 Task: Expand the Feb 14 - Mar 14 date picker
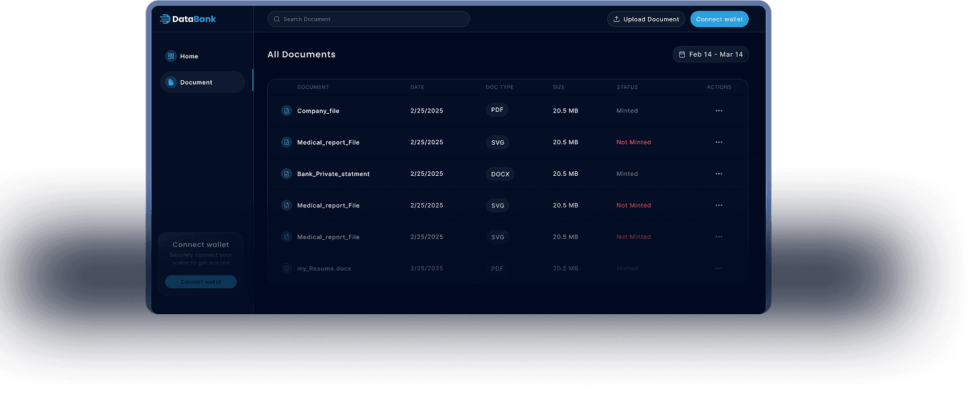click(x=711, y=54)
